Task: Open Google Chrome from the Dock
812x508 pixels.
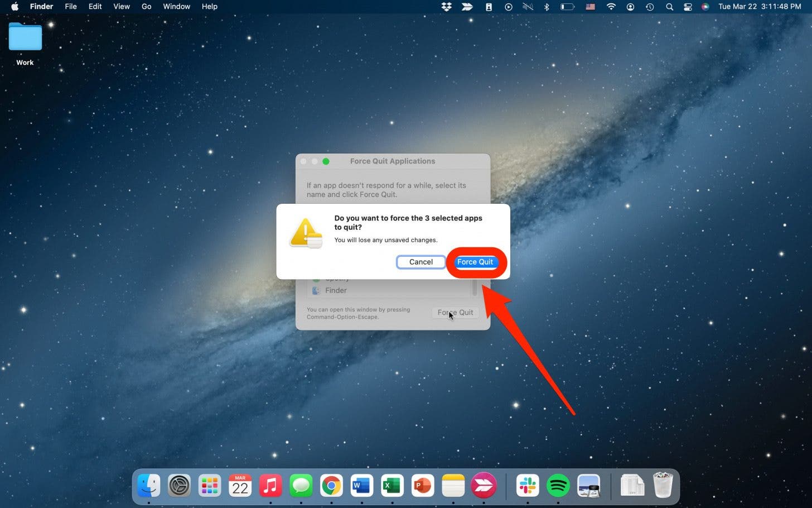Action: [331, 486]
